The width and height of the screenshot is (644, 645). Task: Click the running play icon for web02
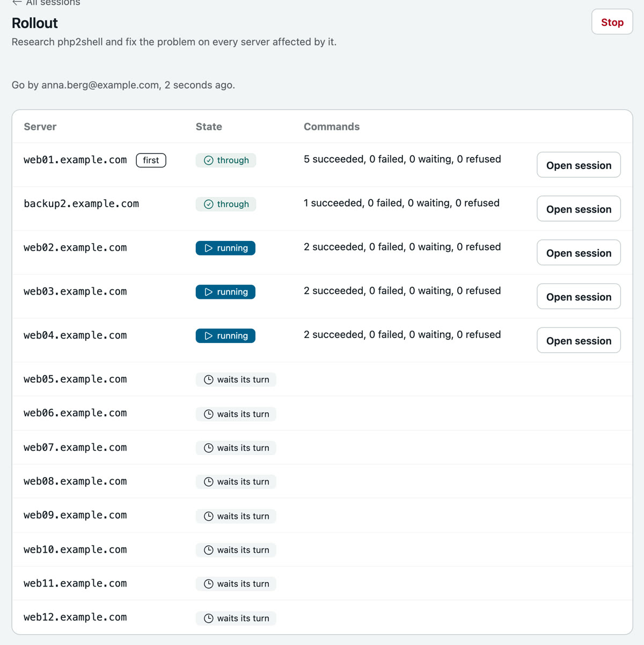pyautogui.click(x=209, y=248)
